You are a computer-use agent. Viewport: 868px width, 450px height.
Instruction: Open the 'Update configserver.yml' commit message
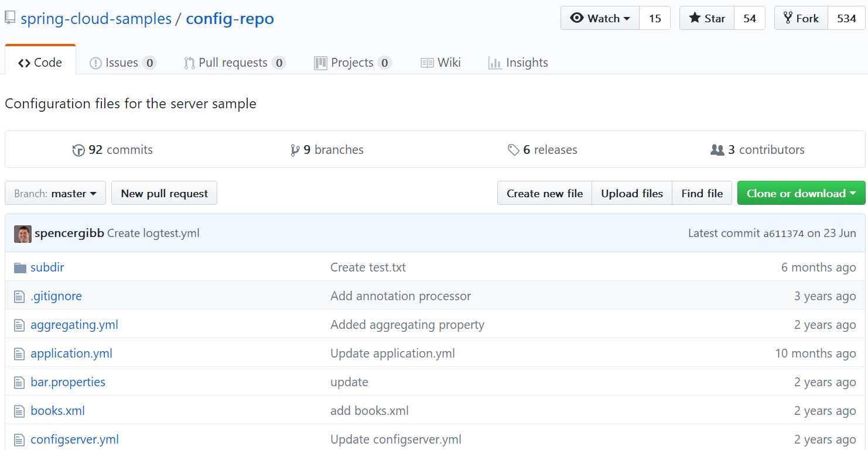396,439
